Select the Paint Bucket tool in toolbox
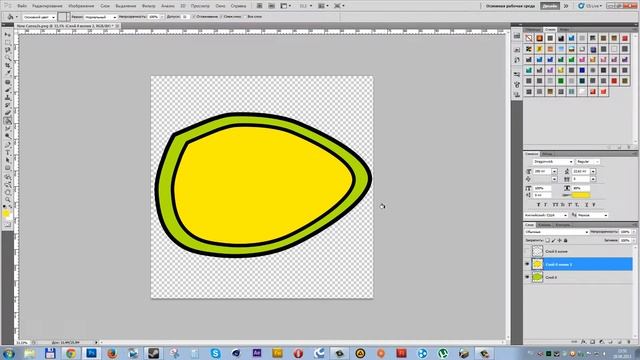The height and width of the screenshot is (360, 640). (x=8, y=121)
